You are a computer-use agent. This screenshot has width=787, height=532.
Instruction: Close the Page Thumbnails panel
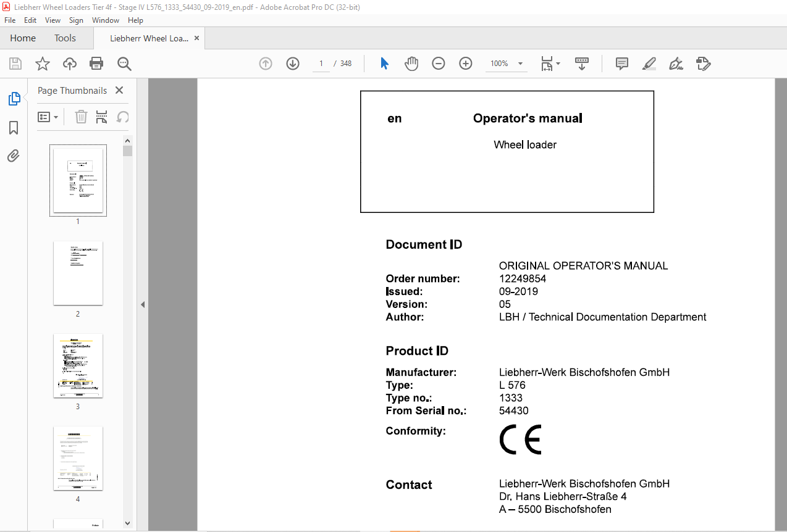(x=119, y=90)
